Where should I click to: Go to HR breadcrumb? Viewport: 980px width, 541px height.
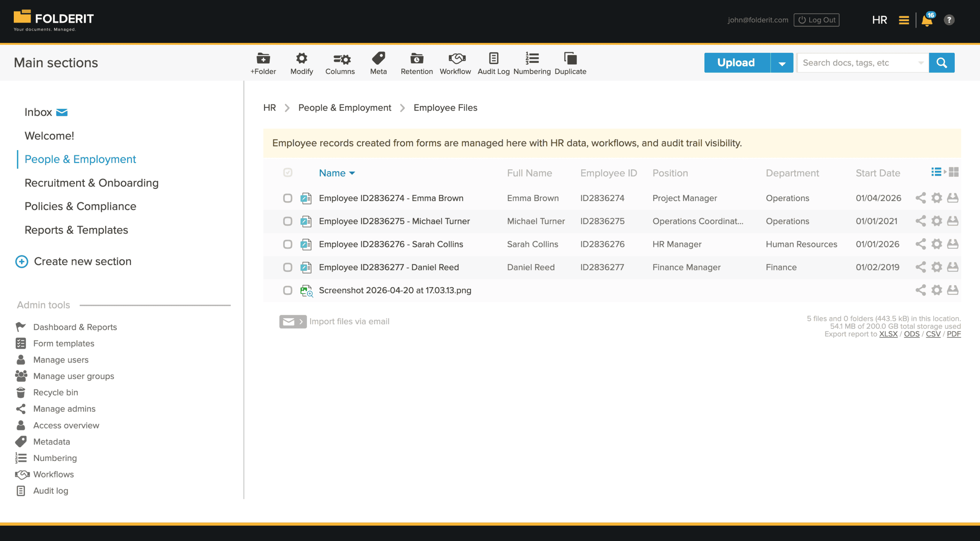click(269, 108)
